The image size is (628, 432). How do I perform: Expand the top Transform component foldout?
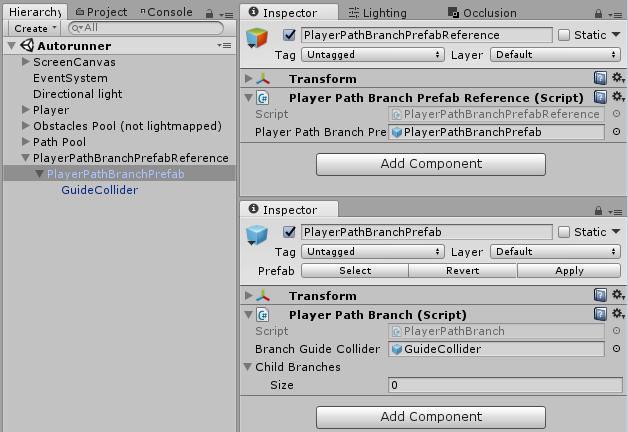point(249,78)
